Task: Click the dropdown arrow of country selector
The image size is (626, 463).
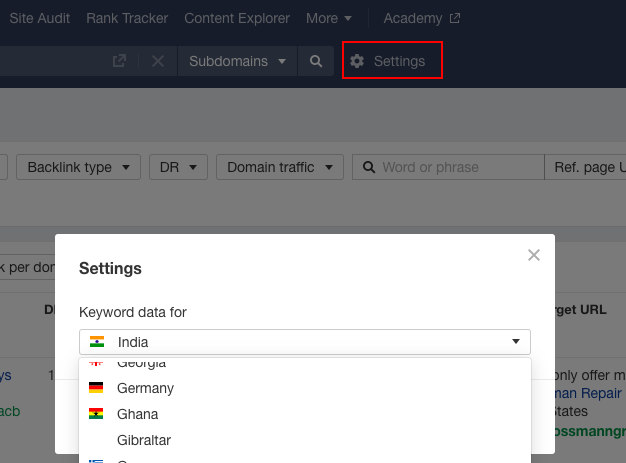Action: [x=516, y=342]
